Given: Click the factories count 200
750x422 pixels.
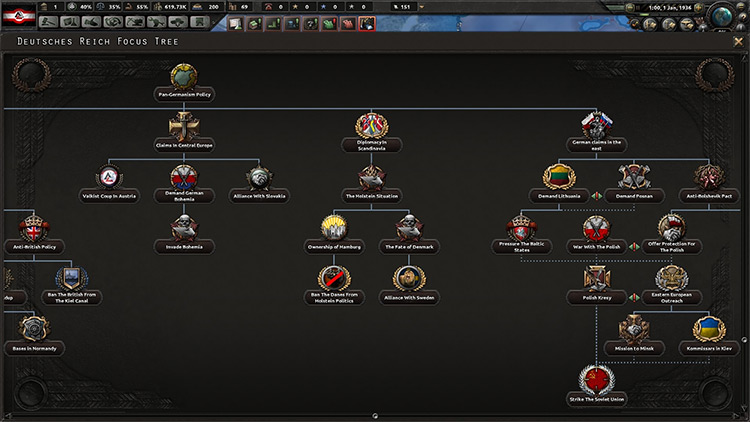Looking at the screenshot, I should pyautogui.click(x=206, y=7).
